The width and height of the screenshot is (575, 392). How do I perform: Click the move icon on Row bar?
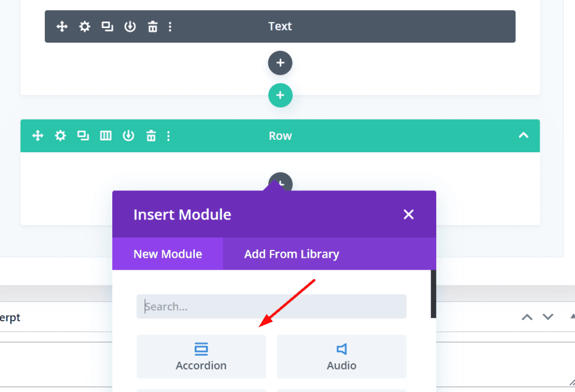click(38, 136)
